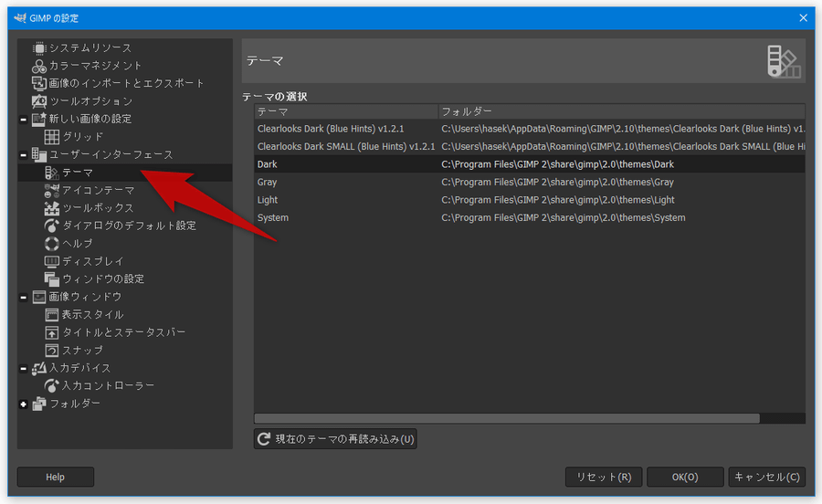Viewport: 822px width, 504px height.
Task: Select the Dark theme row
Action: (x=530, y=164)
